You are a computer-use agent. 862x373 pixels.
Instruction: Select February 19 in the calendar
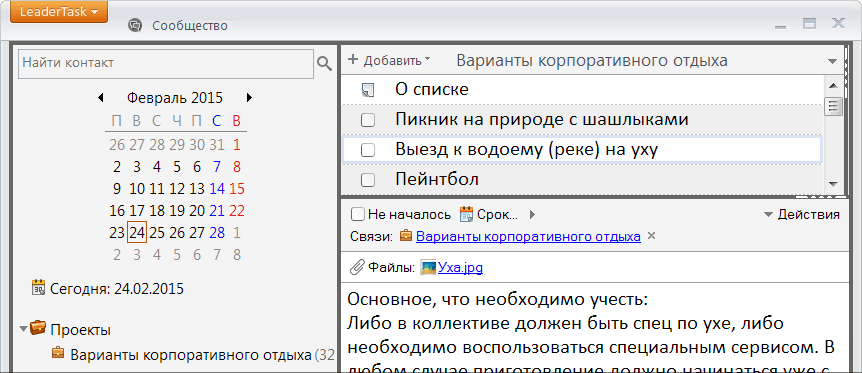pyautogui.click(x=177, y=211)
